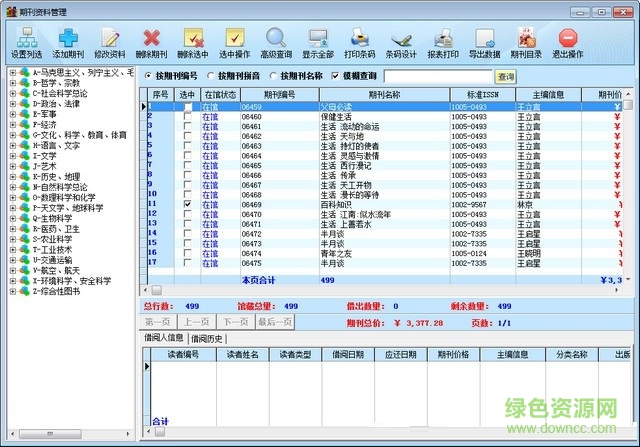Screen dimensions: 640x447
Task: Select X-环境科学、安全科学 category
Action: click(72, 281)
